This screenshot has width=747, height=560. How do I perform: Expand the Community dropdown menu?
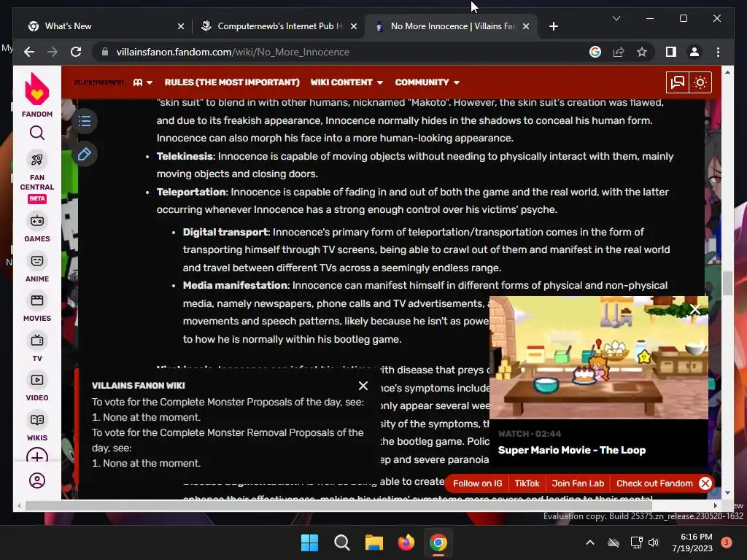427,82
